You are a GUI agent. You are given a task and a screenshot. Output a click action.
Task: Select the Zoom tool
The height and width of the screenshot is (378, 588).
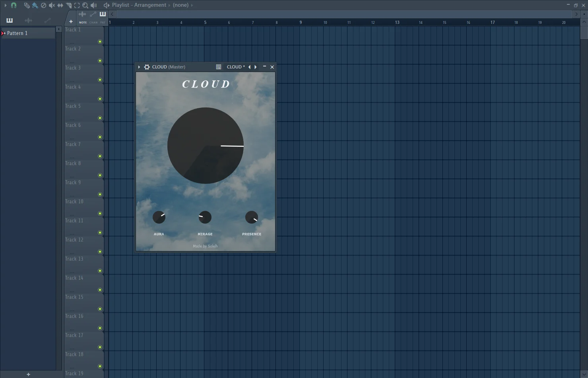[x=85, y=5]
